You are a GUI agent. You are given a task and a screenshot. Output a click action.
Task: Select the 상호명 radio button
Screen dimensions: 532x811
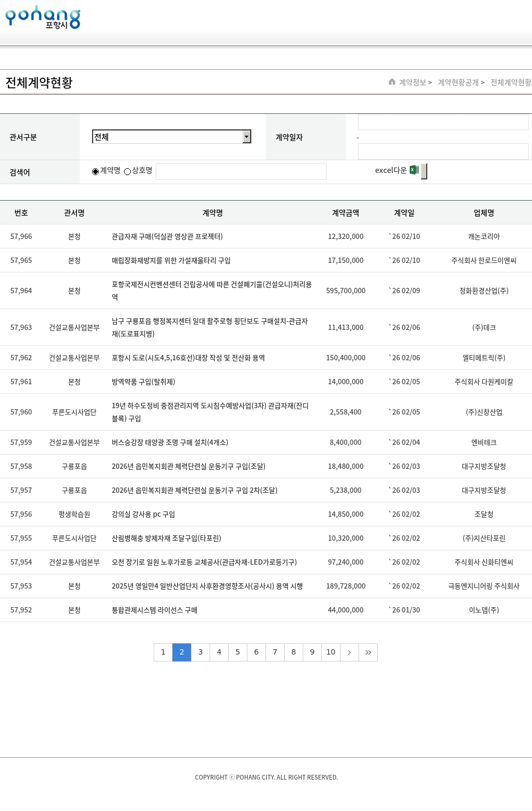point(127,171)
